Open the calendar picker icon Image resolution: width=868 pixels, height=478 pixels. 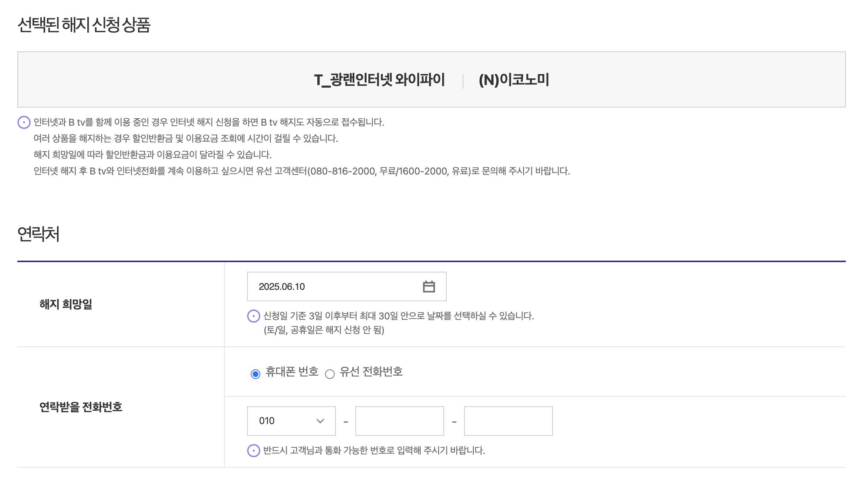pyautogui.click(x=429, y=287)
